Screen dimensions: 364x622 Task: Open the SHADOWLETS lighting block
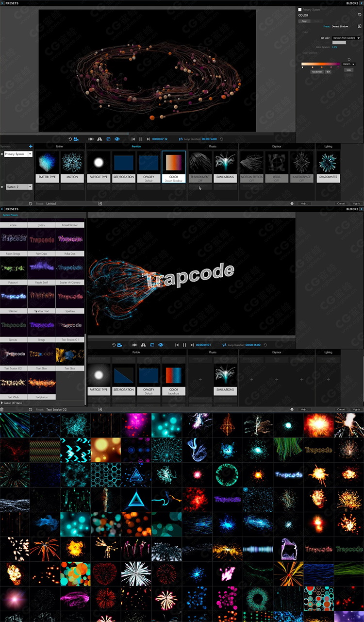[x=328, y=166]
